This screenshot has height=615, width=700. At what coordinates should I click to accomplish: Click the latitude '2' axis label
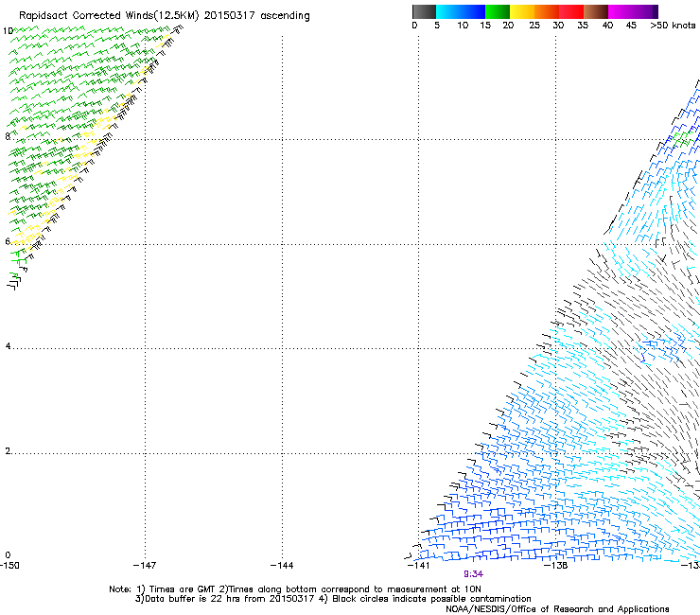pyautogui.click(x=8, y=451)
